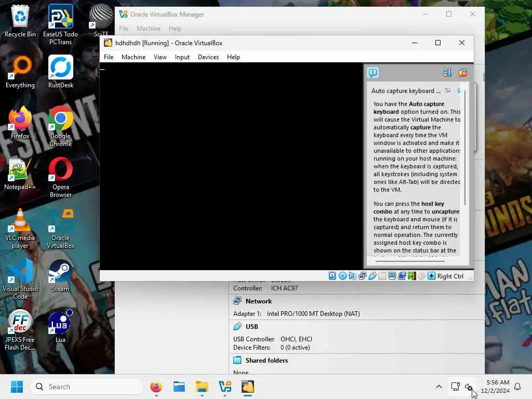532x399 pixels.
Task: Click the display status indicator
Action: 392,276
